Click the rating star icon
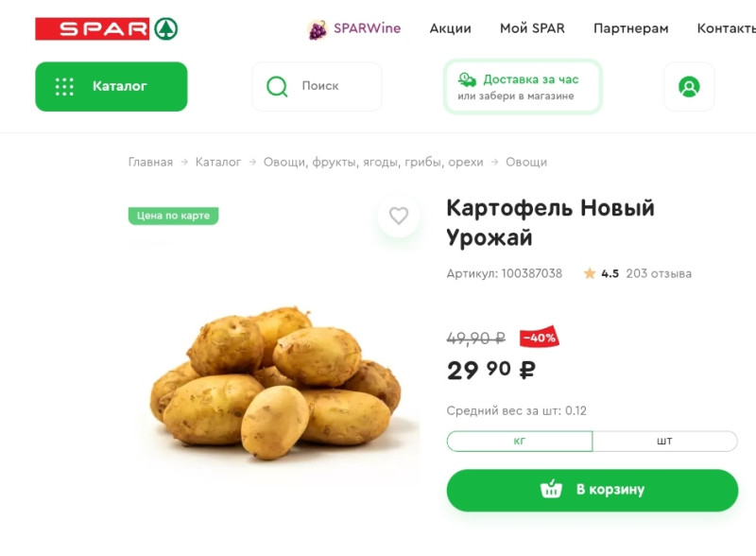 pos(589,273)
